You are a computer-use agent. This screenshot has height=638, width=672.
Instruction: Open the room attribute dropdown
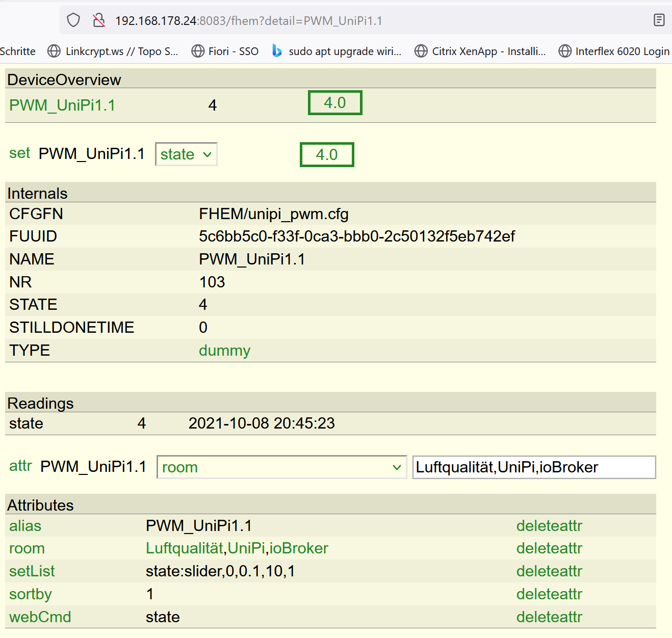click(x=281, y=467)
